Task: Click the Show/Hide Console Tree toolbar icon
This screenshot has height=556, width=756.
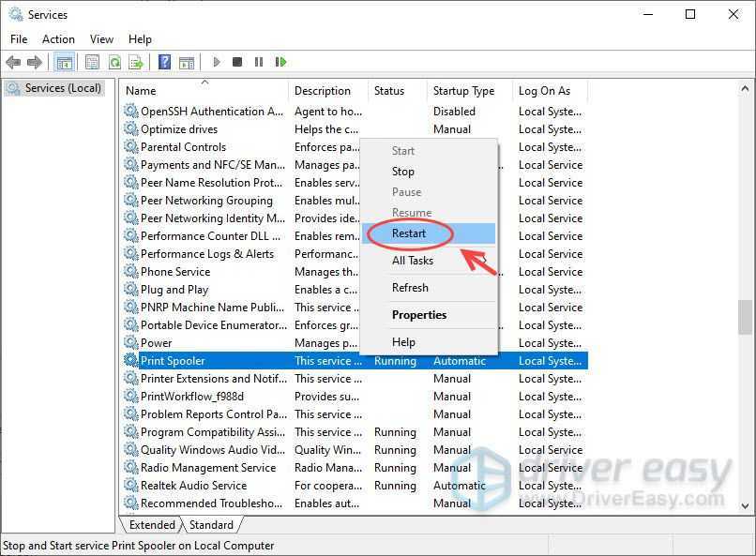Action: coord(65,62)
